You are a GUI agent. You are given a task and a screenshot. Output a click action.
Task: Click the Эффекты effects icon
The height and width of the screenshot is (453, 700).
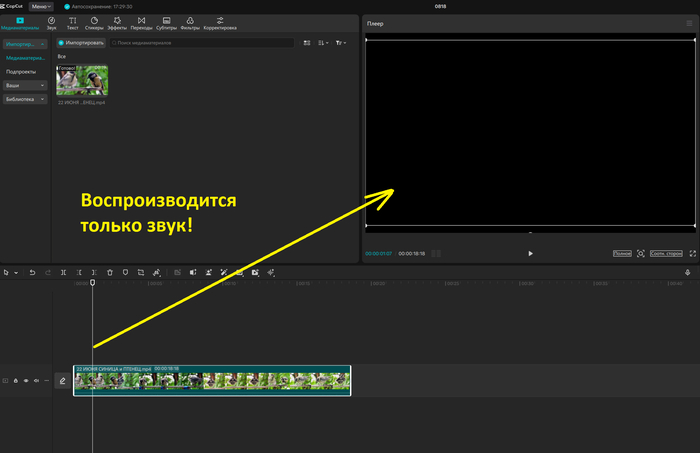[117, 22]
